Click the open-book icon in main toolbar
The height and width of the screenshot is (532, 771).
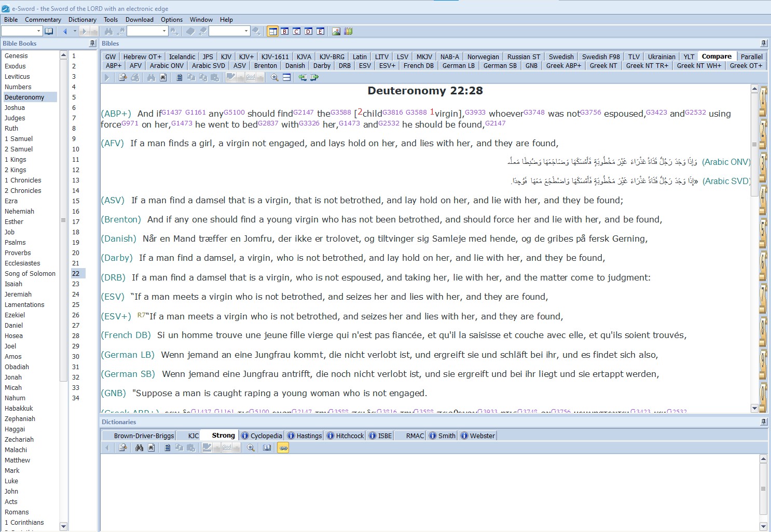(x=49, y=31)
